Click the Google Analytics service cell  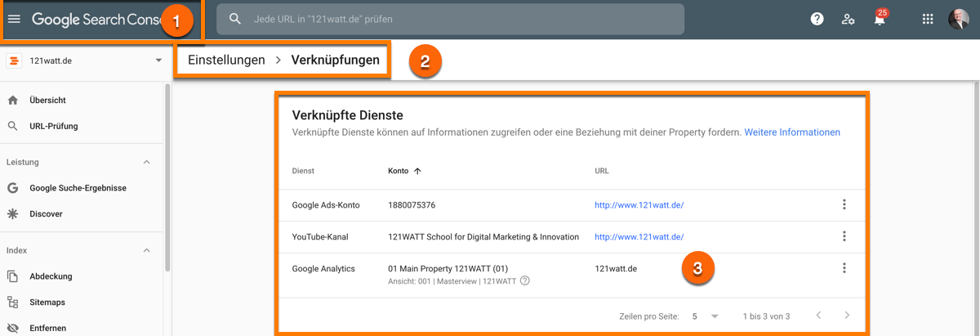tap(323, 268)
